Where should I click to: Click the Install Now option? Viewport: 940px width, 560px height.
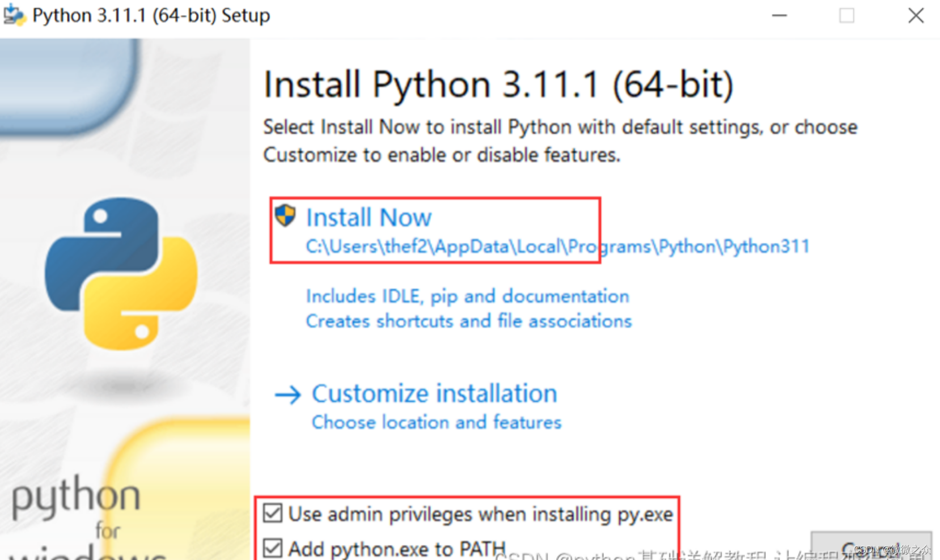click(x=369, y=218)
